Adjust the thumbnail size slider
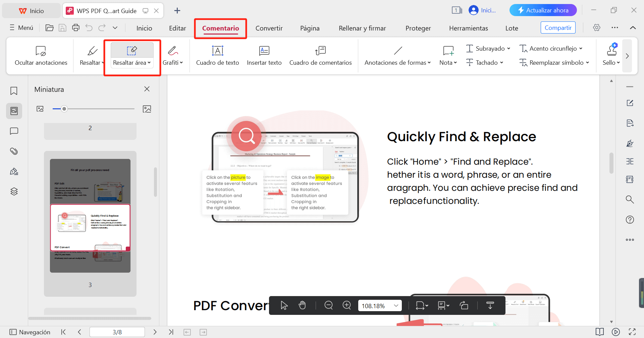Viewport: 644px width, 338px height. 64,109
